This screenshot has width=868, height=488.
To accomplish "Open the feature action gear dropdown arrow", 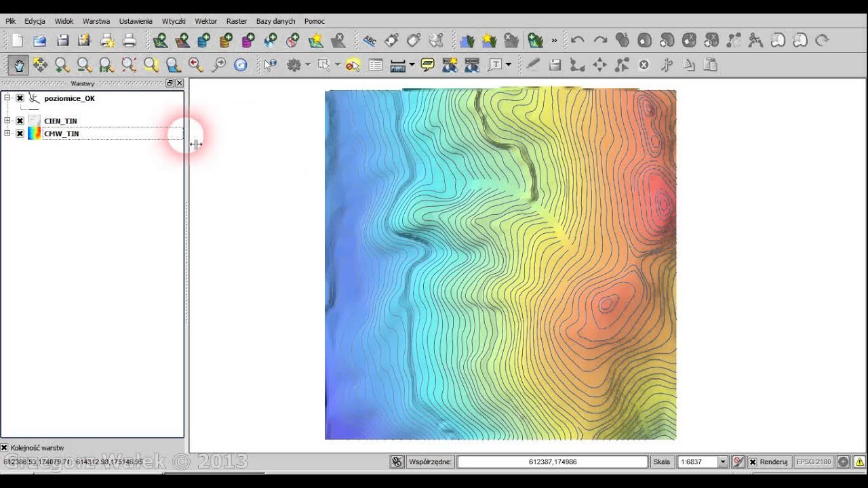I will [x=308, y=65].
